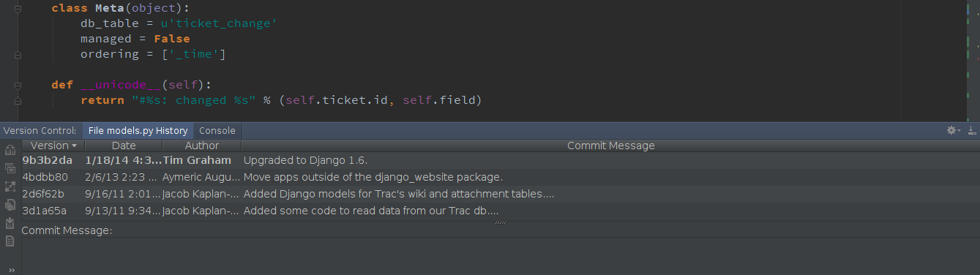Open the Console tab
The height and width of the screenshot is (275, 980).
tap(217, 130)
